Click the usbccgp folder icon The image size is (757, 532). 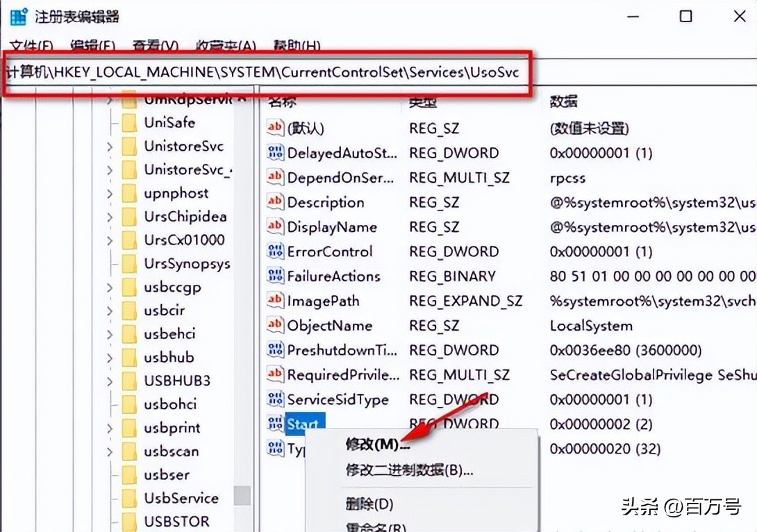tap(129, 288)
